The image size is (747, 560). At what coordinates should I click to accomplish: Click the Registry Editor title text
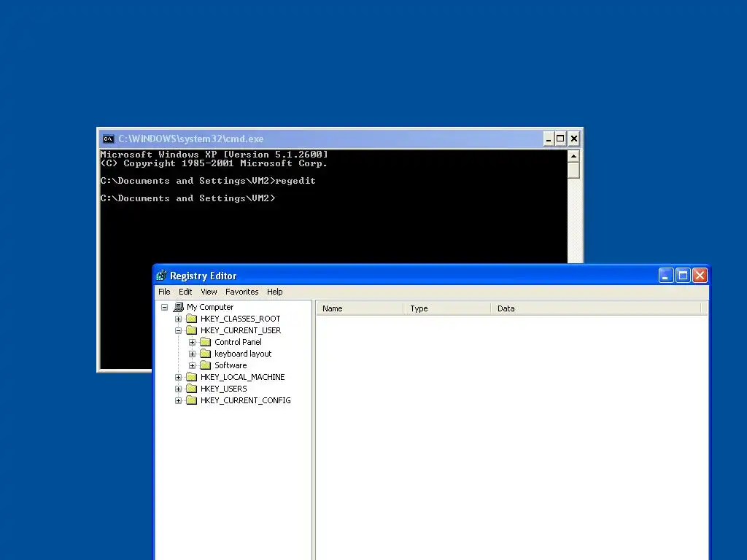(x=203, y=276)
